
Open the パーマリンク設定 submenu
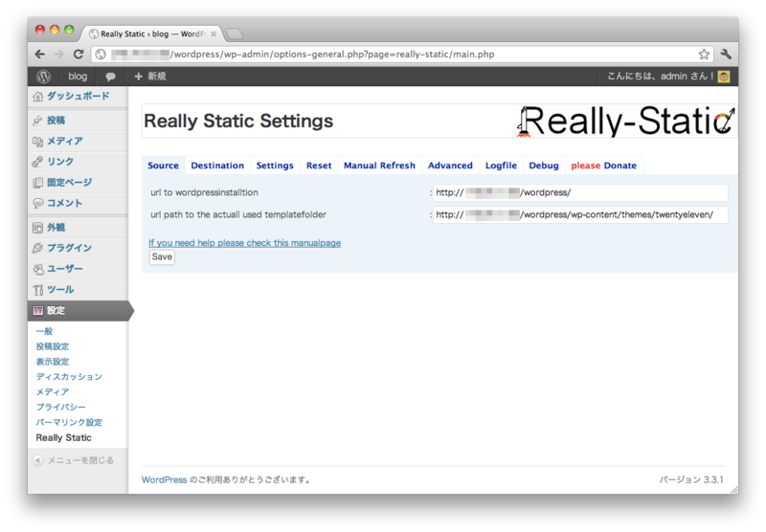click(69, 422)
